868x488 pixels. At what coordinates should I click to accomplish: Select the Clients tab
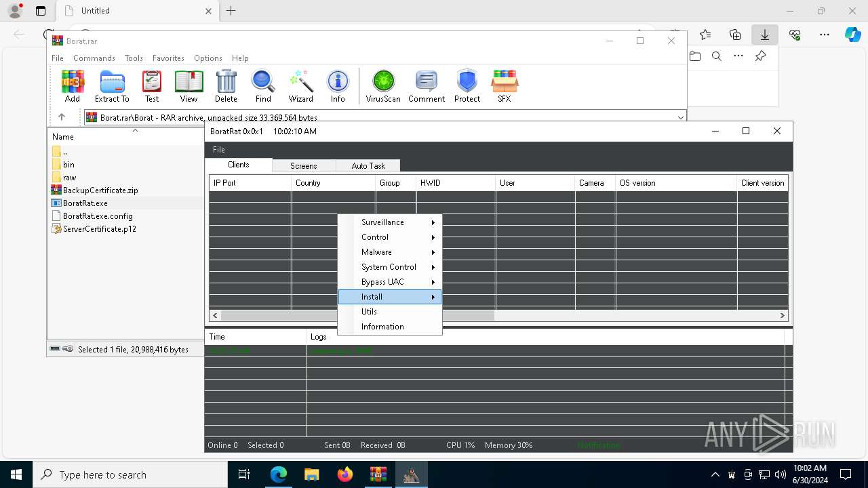coord(239,165)
